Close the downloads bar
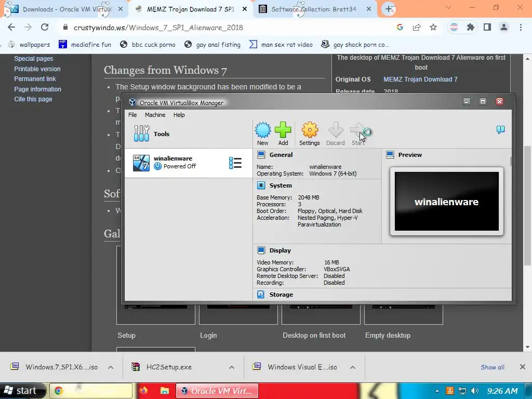The image size is (532, 399). point(523,367)
